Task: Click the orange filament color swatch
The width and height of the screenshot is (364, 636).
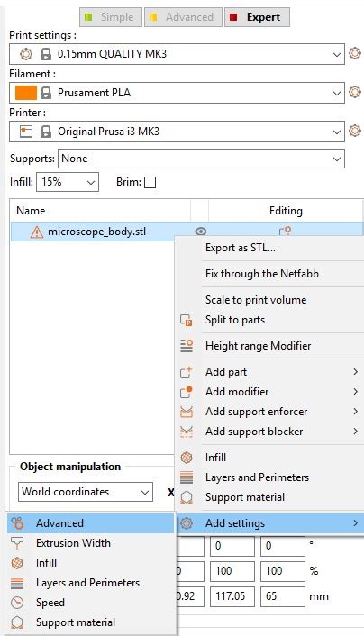Action: coord(26,93)
